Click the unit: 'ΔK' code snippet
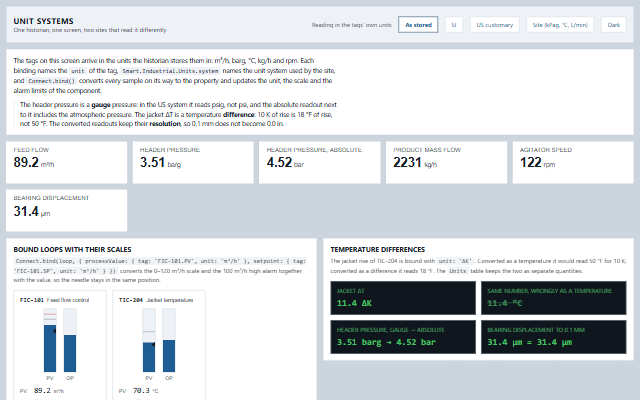Image resolution: width=640 pixels, height=400 pixels. [x=455, y=261]
